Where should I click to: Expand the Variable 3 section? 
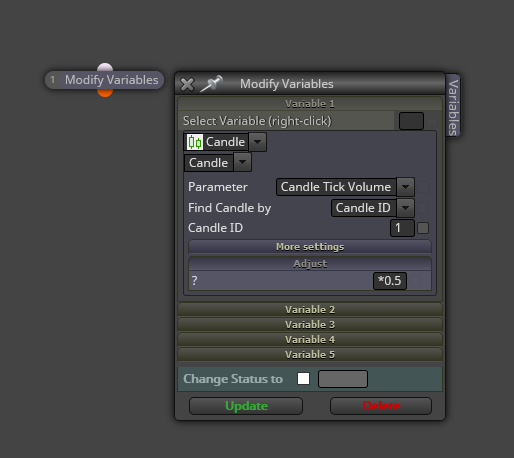[310, 324]
